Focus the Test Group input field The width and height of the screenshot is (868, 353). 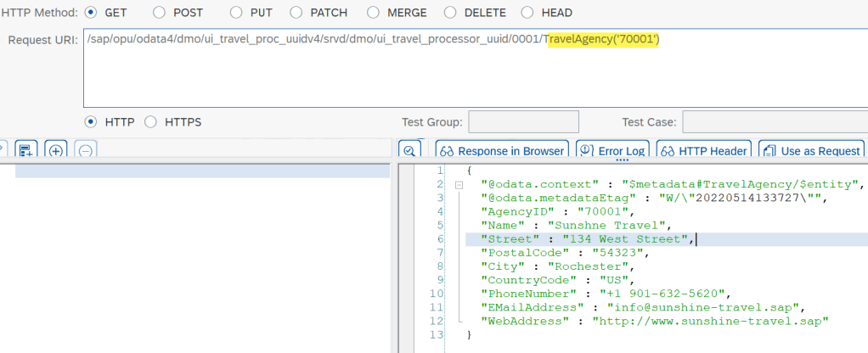pos(523,122)
